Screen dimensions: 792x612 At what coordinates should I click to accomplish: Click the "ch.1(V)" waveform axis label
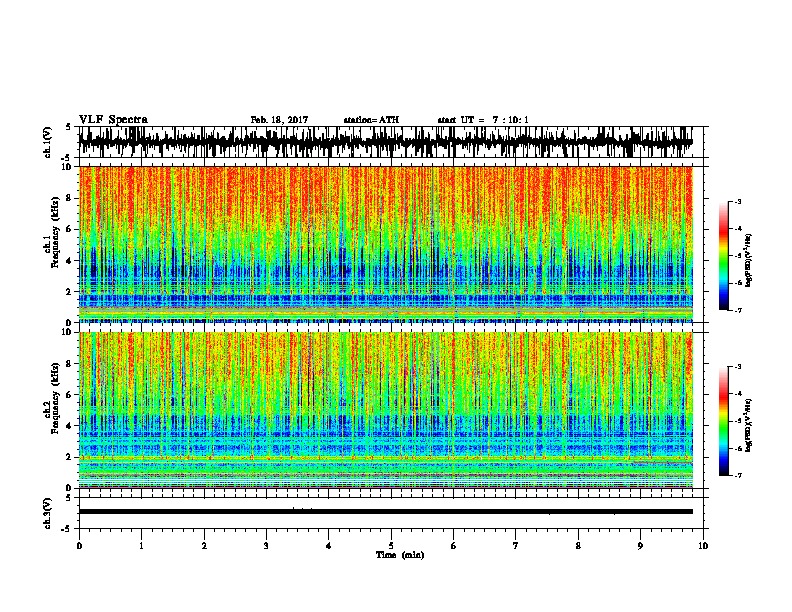point(48,142)
